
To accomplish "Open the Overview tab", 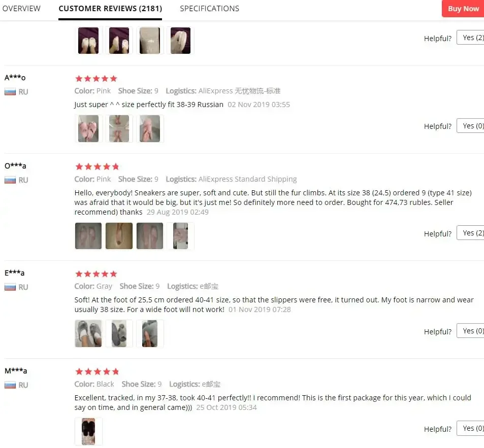I will [x=21, y=8].
